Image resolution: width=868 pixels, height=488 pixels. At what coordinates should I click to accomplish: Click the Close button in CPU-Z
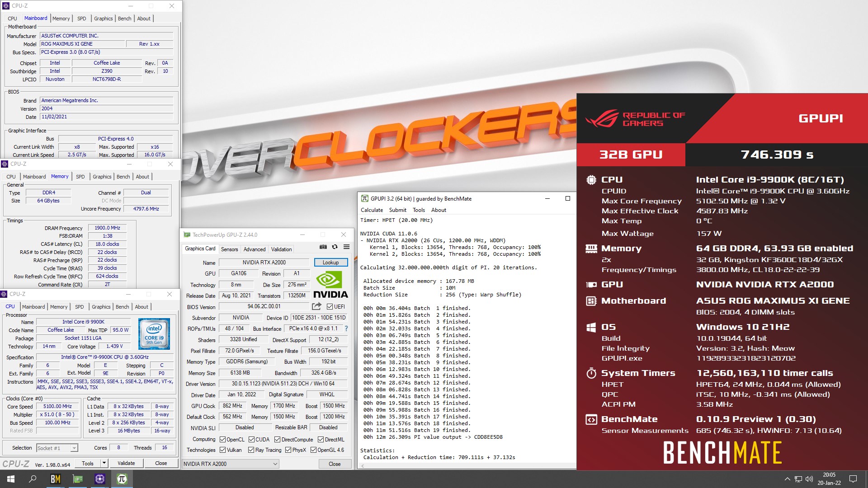(x=161, y=463)
